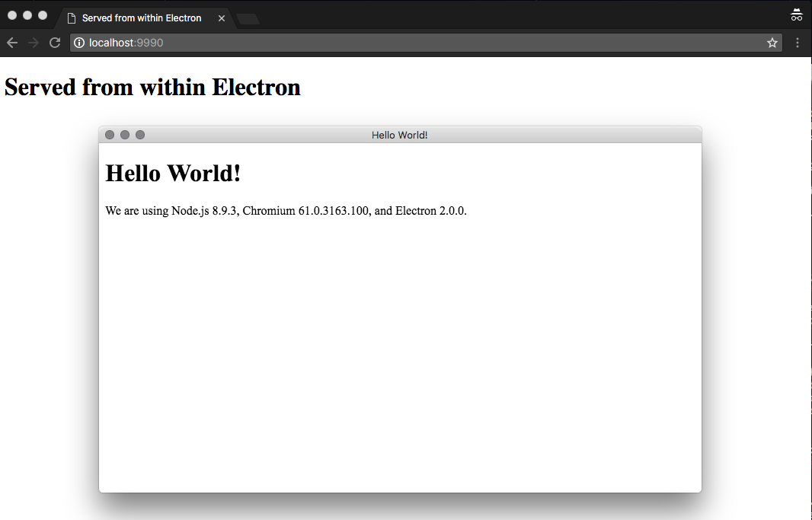812x520 pixels.
Task: Select the 'Served from within Electron' tab
Action: coord(142,18)
